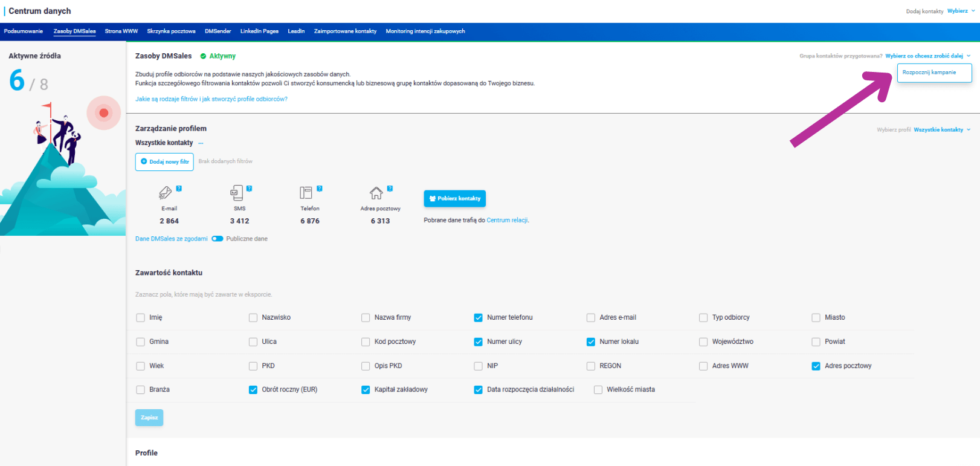Image resolution: width=980 pixels, height=466 pixels.
Task: Click the Dodaj nowy filtr button
Action: pos(164,162)
